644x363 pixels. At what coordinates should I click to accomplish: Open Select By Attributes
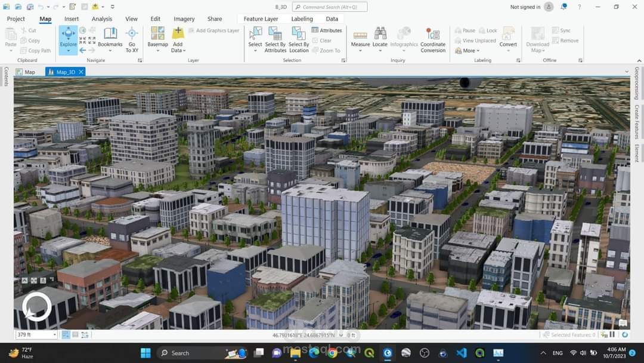point(275,39)
